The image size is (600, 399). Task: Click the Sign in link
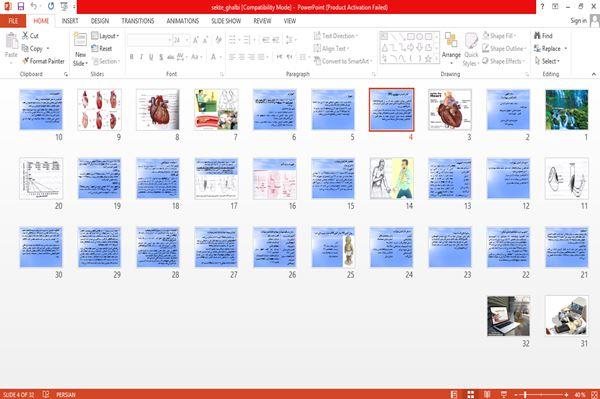[578, 21]
